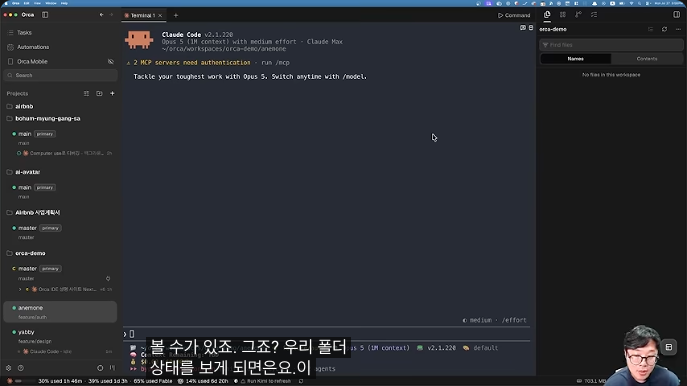The image size is (687, 386).
Task: Click the collapse icon beside orca-demo header
Action: pyautogui.click(x=651, y=29)
